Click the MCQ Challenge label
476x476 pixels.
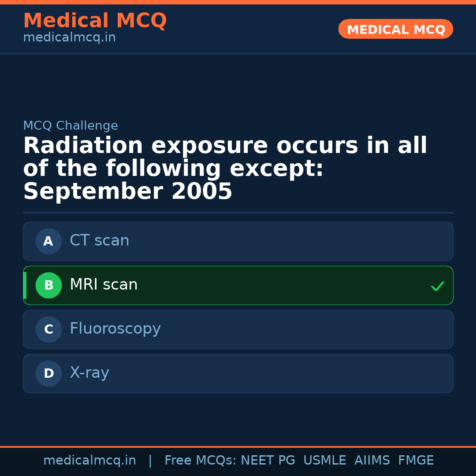[71, 126]
